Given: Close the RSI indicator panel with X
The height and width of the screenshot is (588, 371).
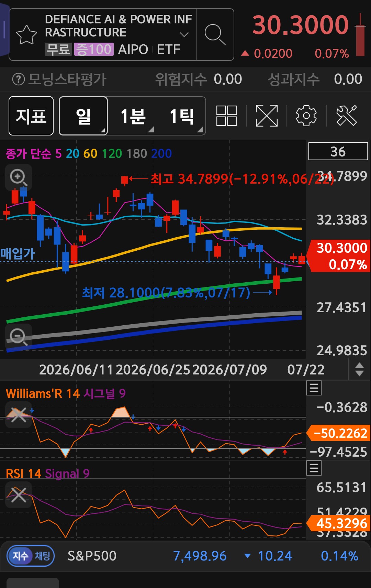Looking at the screenshot, I should point(19,495).
